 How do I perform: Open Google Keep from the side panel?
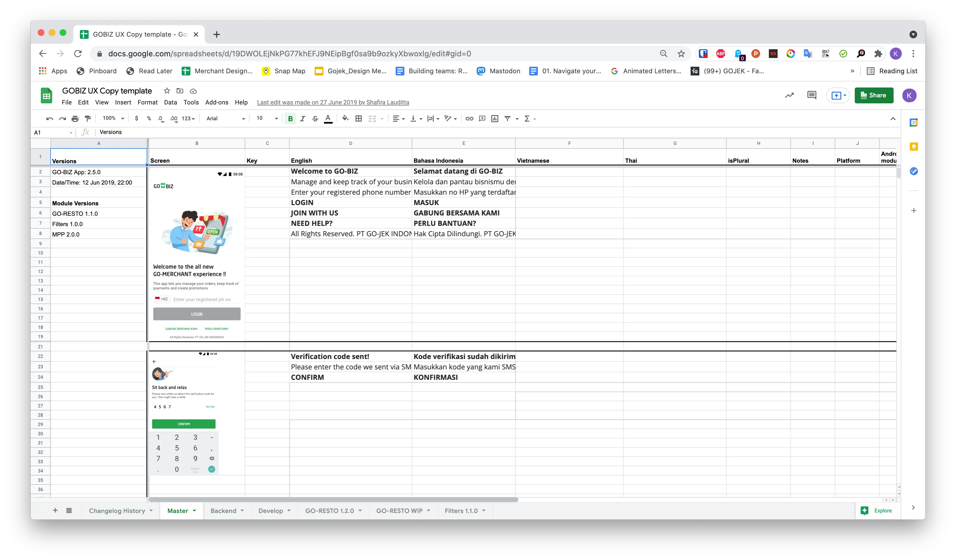pyautogui.click(x=914, y=146)
